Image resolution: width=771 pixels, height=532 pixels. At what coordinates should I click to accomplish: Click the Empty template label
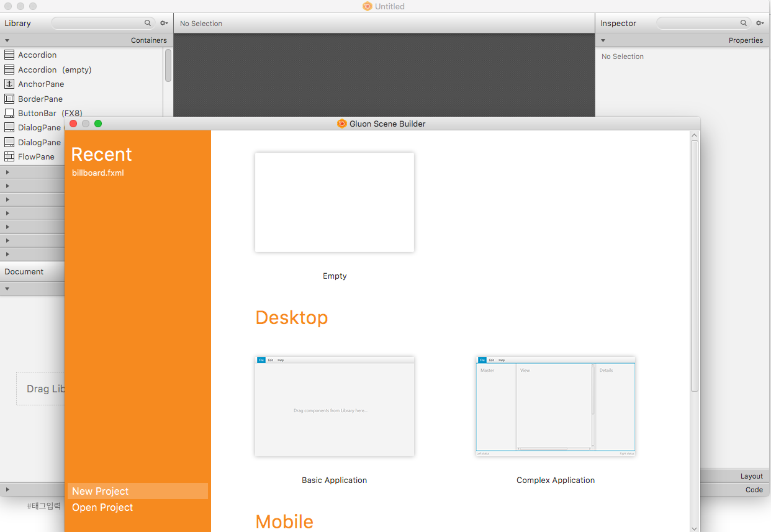pos(335,276)
